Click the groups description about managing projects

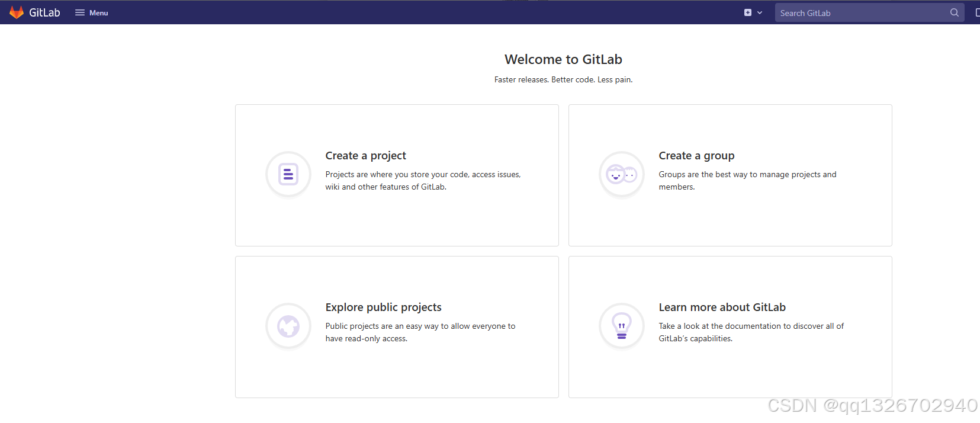747,181
